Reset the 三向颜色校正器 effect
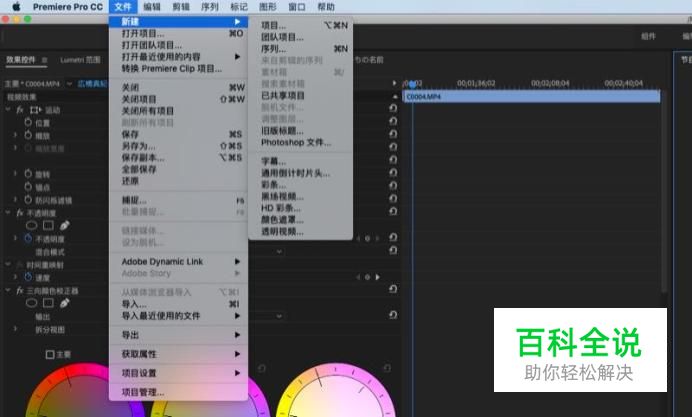 [x=393, y=289]
